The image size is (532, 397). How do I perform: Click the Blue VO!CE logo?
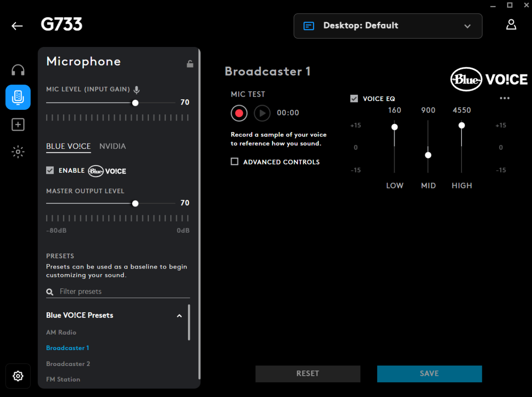click(489, 79)
